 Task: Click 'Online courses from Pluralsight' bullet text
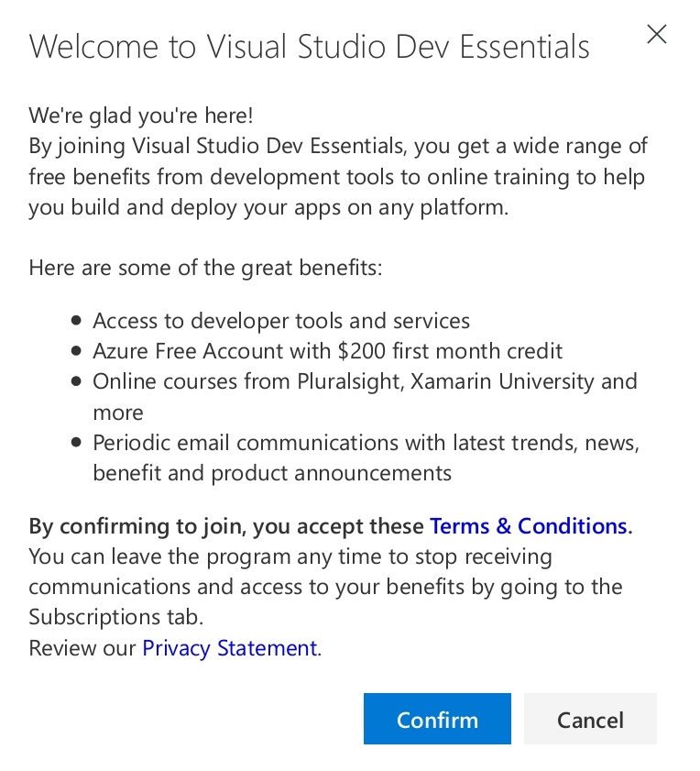tap(365, 397)
